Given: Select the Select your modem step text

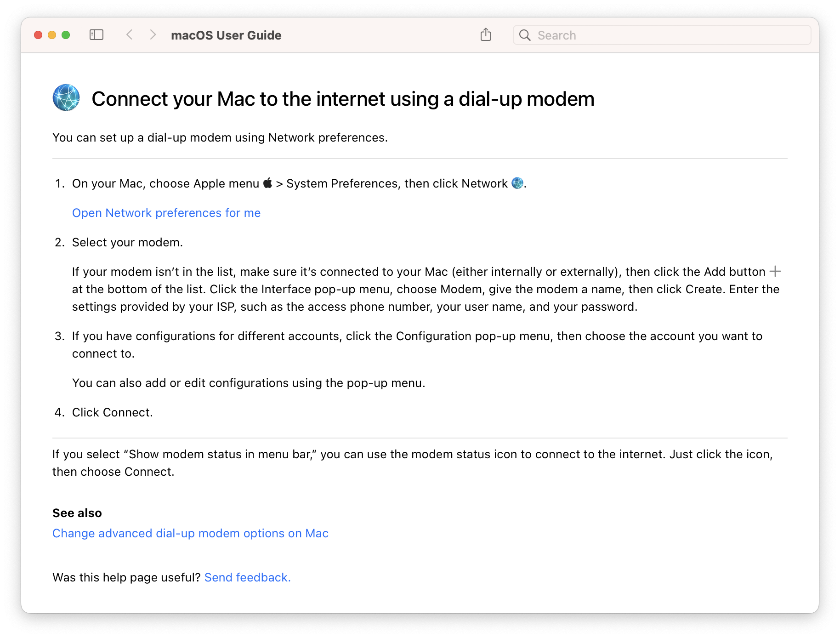Looking at the screenshot, I should [127, 242].
